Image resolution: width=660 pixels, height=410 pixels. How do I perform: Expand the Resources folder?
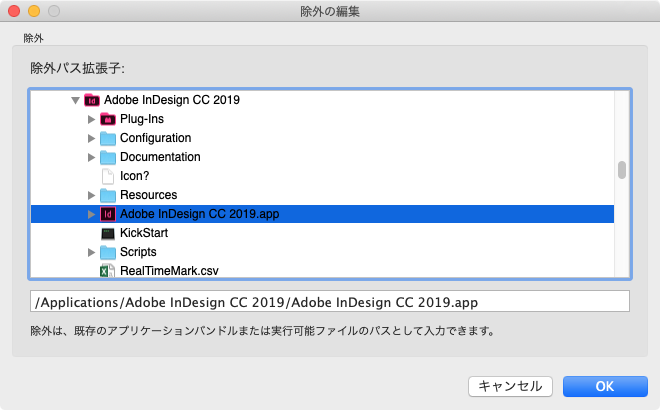coord(91,195)
